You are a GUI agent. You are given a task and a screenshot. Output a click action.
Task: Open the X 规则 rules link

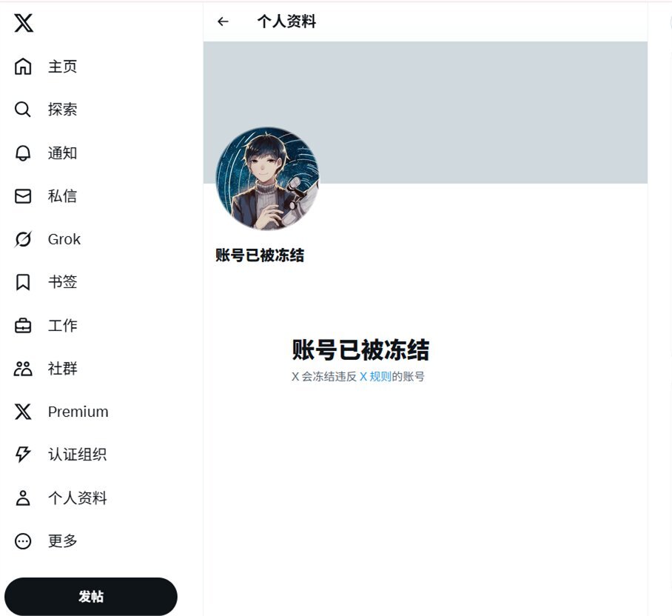(x=375, y=376)
